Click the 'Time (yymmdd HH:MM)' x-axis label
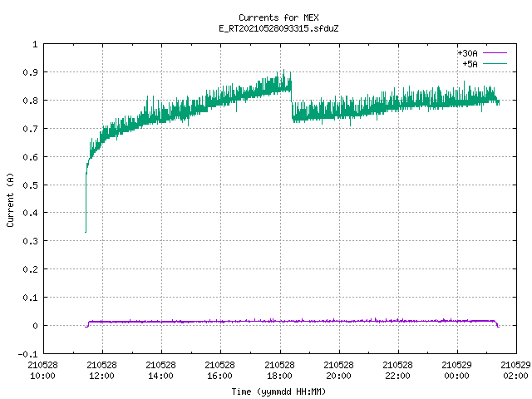This screenshot has height=399, width=532. [278, 392]
